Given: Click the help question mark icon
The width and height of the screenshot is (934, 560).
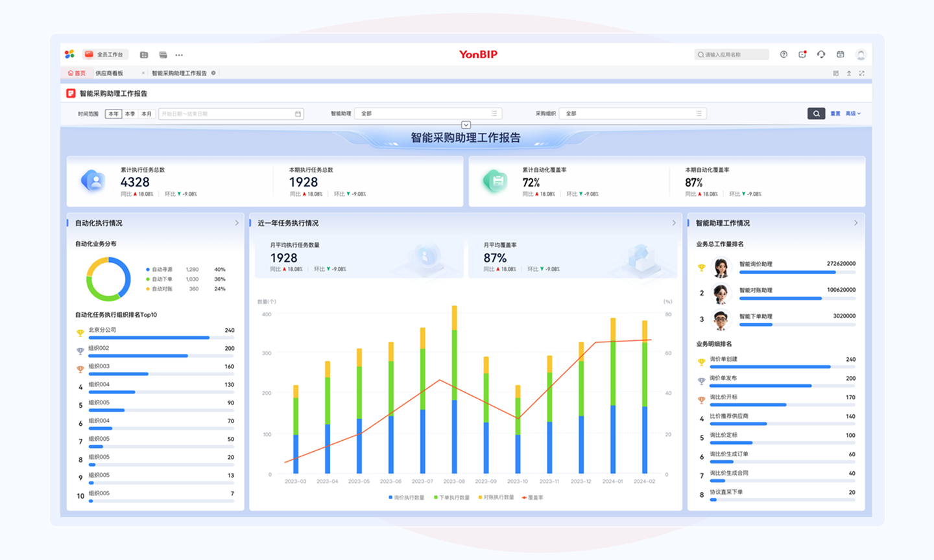Looking at the screenshot, I should (784, 54).
